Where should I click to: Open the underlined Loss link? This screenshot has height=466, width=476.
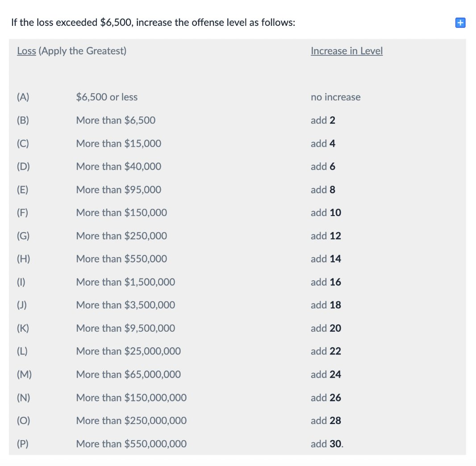26,51
